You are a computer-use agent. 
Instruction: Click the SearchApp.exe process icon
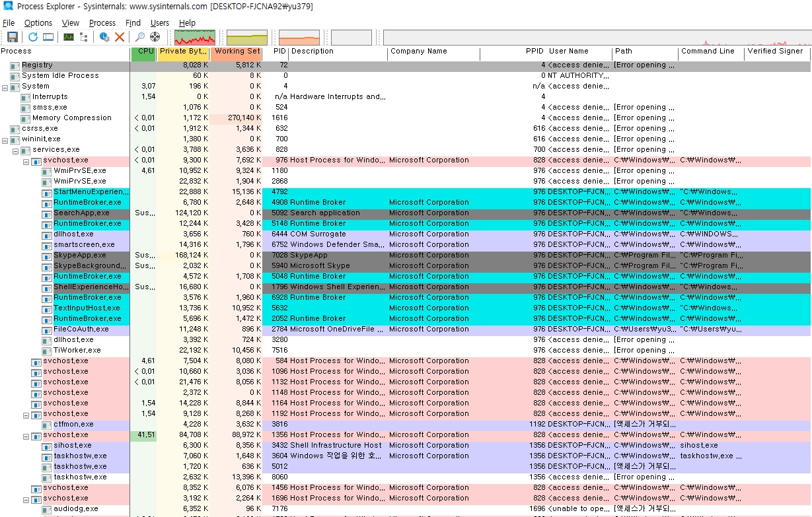[x=47, y=213]
